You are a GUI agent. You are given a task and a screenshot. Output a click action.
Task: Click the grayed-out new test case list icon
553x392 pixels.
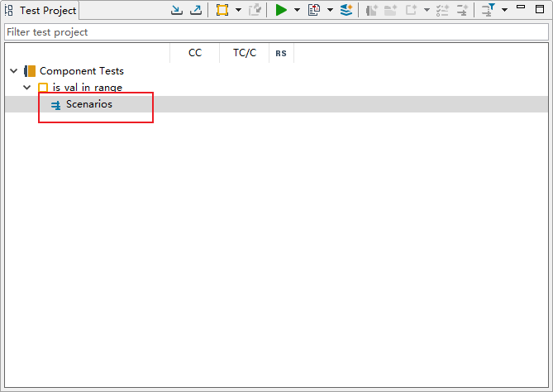(442, 10)
